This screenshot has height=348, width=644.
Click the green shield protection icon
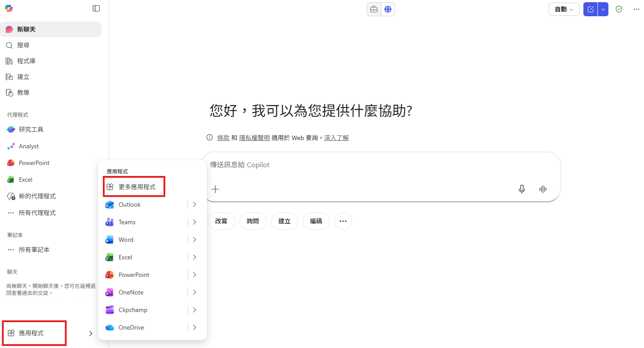[619, 9]
